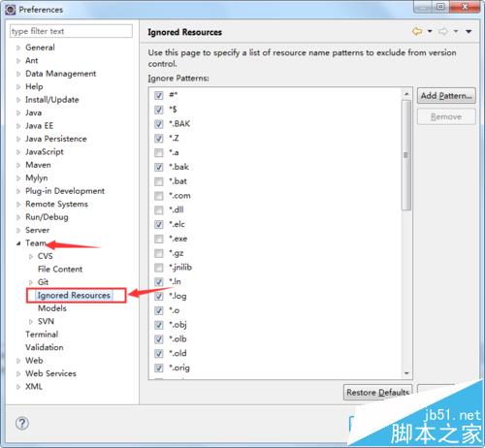Select Help in preferences tree
Screen dimensions: 485x448
click(x=34, y=86)
